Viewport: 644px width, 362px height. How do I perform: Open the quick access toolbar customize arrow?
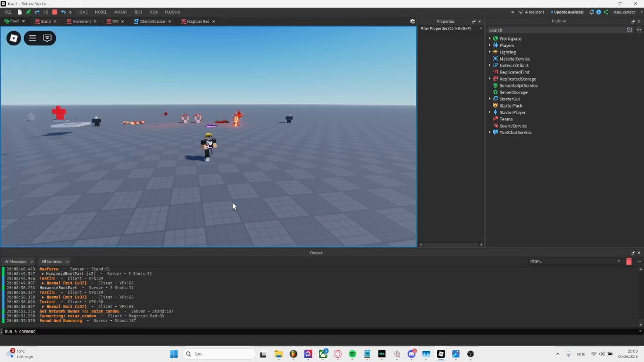[x=71, y=12]
